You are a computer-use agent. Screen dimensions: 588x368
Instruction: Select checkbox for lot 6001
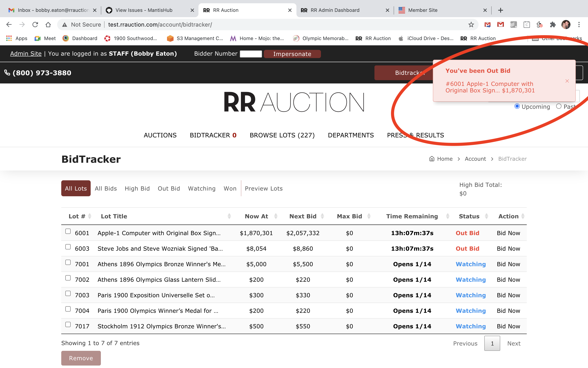click(x=68, y=231)
